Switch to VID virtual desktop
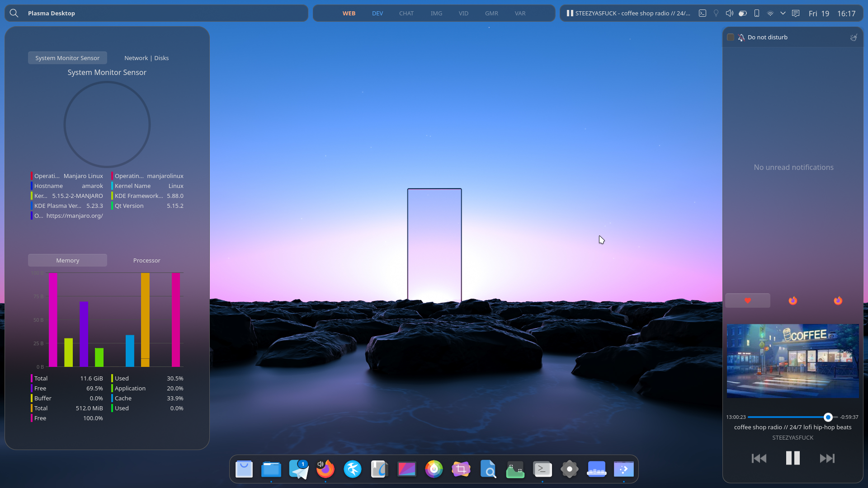Viewport: 868px width, 488px height. [x=463, y=13]
